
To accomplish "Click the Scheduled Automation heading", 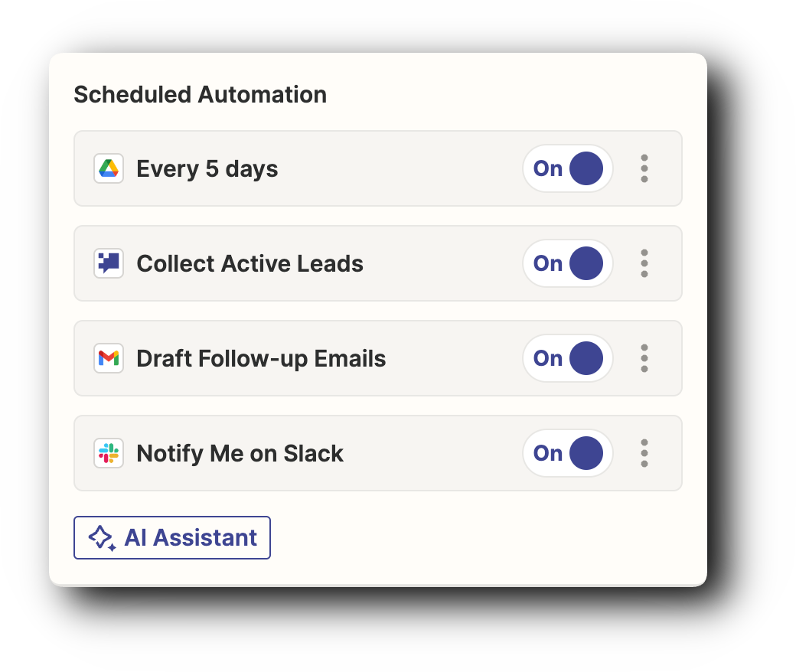I will (x=200, y=94).
